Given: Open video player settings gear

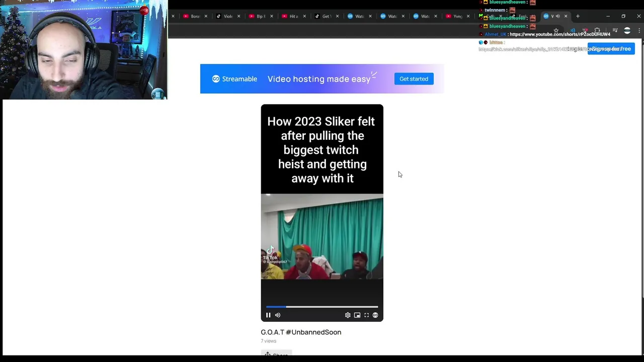Looking at the screenshot, I should pos(348,315).
